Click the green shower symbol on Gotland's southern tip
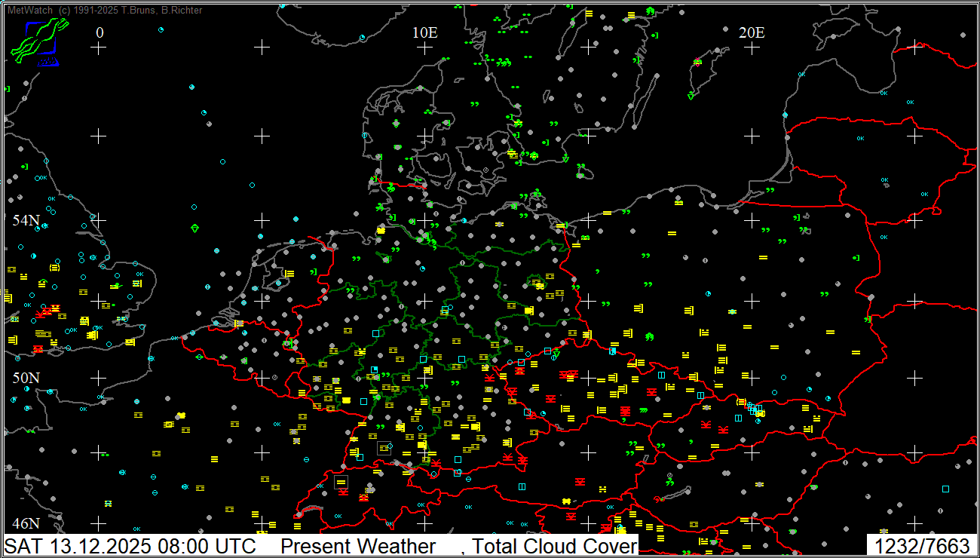This screenshot has height=558, width=980. (691, 96)
